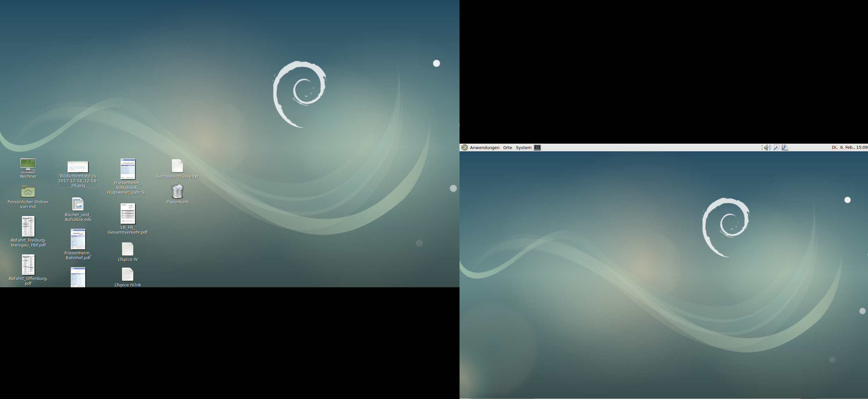This screenshot has width=868, height=399.
Task: Open the Orte menu
Action: click(x=507, y=147)
